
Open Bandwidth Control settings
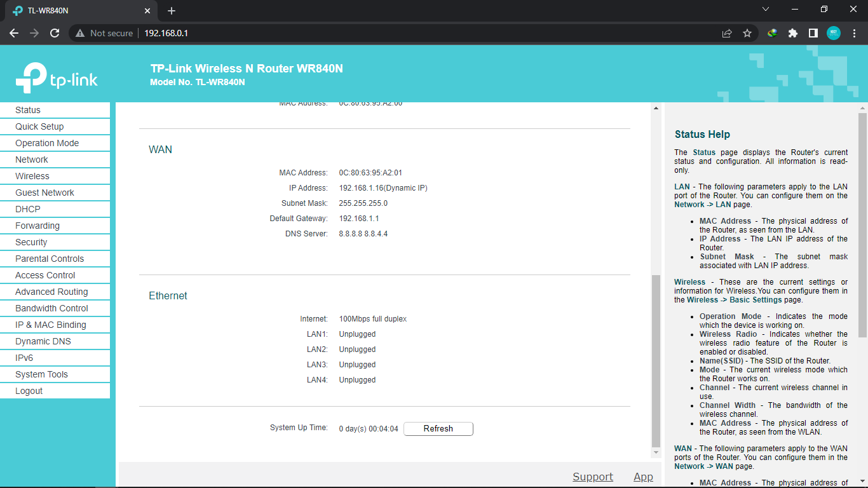point(55,308)
